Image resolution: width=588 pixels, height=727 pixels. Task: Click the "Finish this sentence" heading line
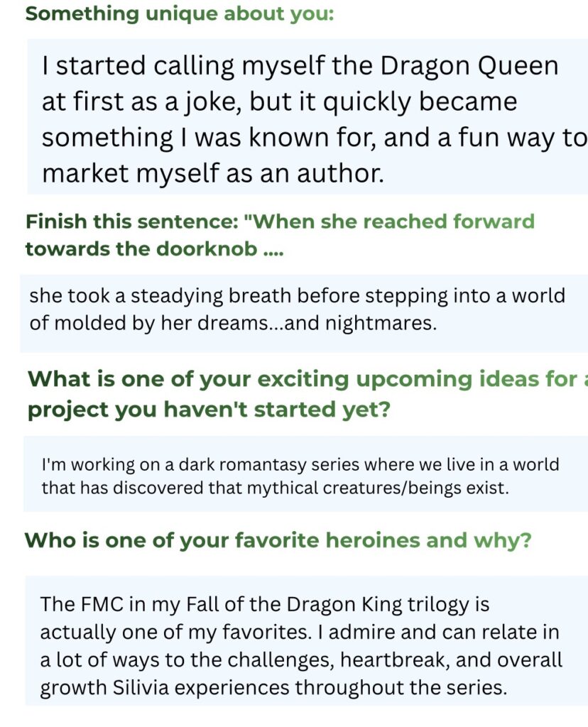[280, 222]
